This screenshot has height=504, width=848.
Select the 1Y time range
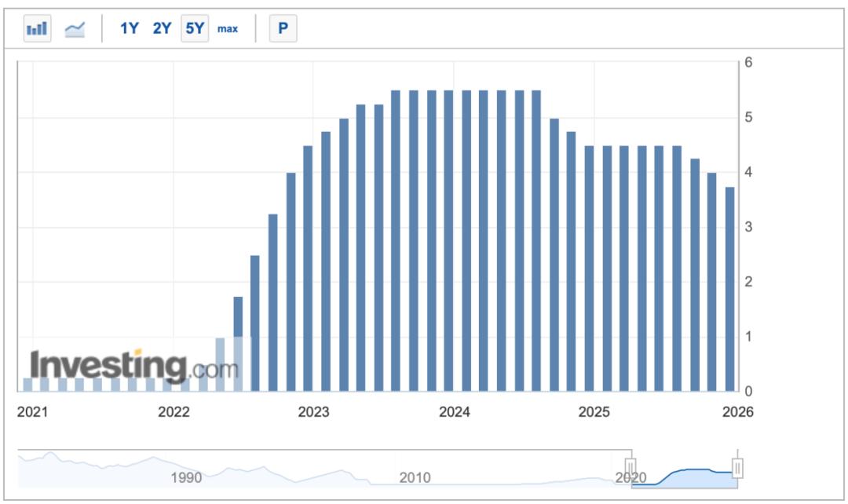129,29
